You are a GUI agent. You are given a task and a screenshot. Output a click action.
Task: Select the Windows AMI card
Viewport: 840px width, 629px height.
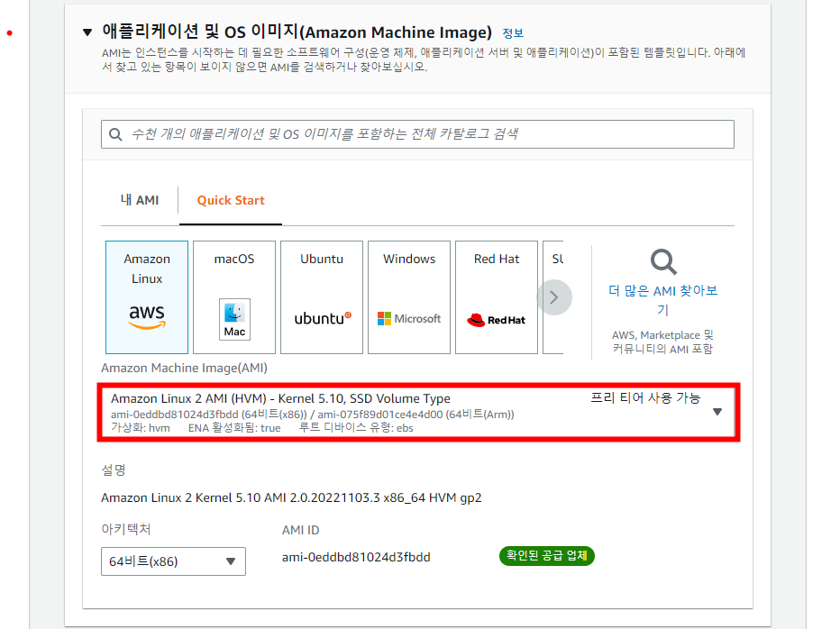click(409, 297)
